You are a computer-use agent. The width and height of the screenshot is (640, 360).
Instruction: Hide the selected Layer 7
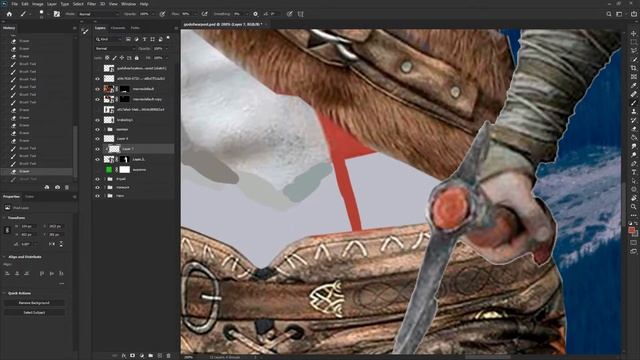98,149
